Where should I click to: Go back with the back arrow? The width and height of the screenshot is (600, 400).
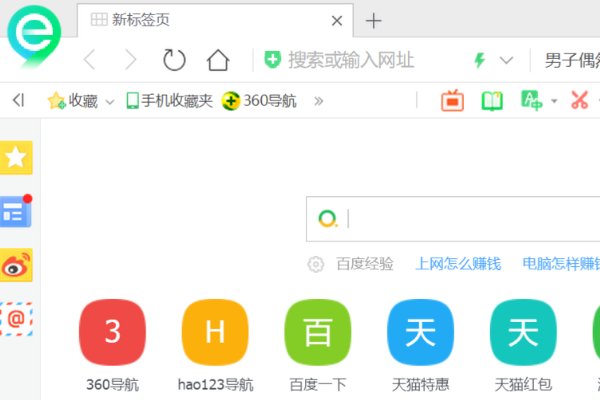(89, 60)
